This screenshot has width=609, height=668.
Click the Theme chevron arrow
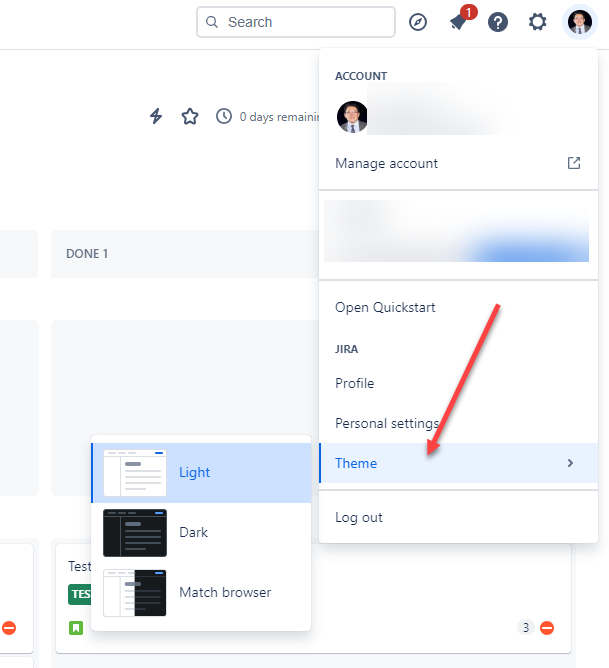tap(570, 463)
